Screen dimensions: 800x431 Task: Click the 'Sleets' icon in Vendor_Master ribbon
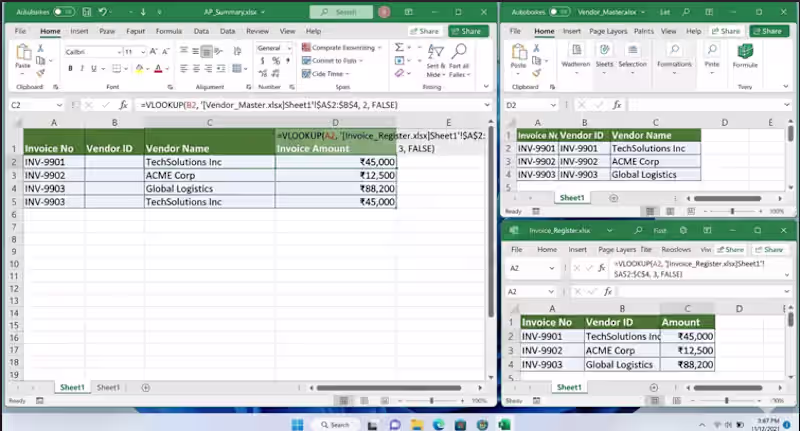604,50
